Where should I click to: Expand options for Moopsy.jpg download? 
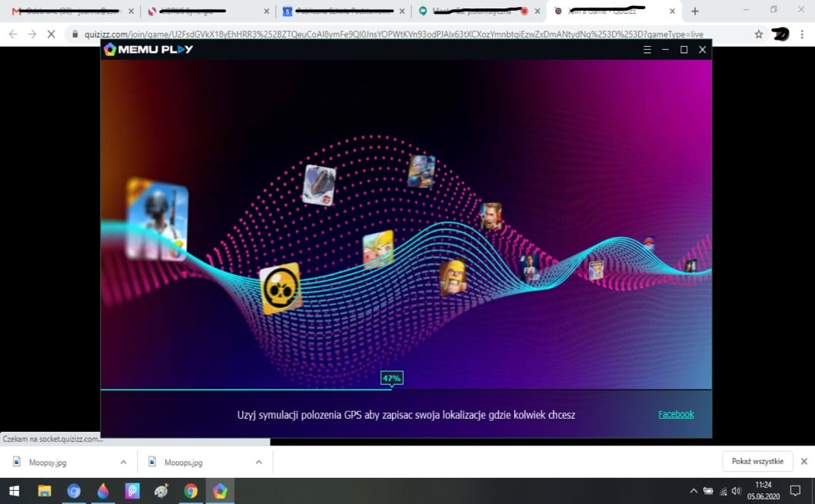[x=123, y=462]
